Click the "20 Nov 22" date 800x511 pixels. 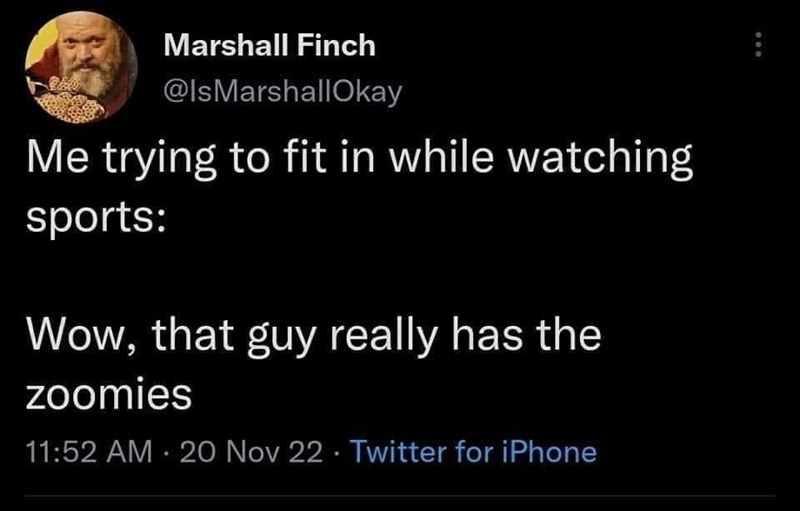point(254,452)
